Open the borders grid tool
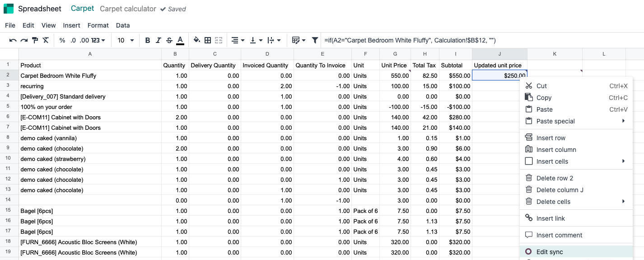The height and width of the screenshot is (260, 644). [208, 40]
